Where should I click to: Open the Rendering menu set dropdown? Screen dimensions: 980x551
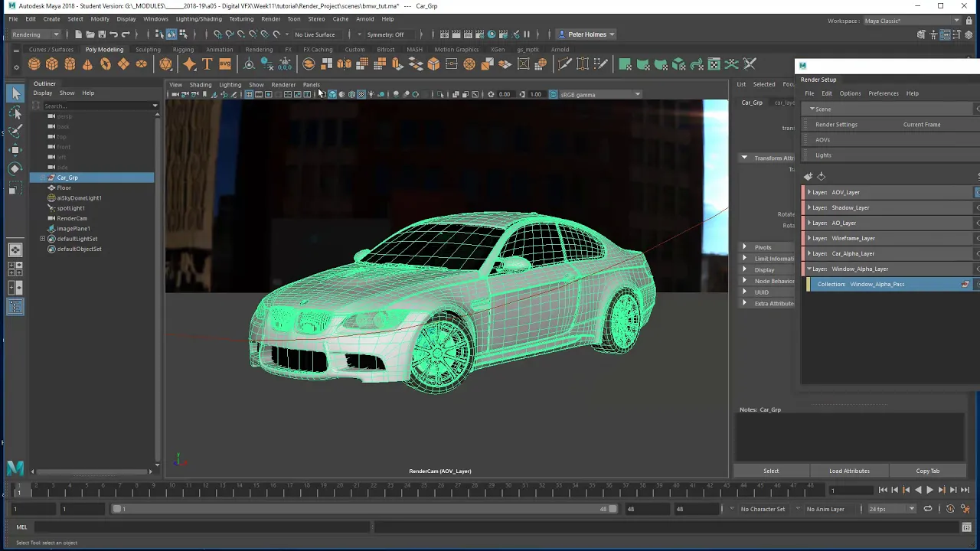point(35,34)
